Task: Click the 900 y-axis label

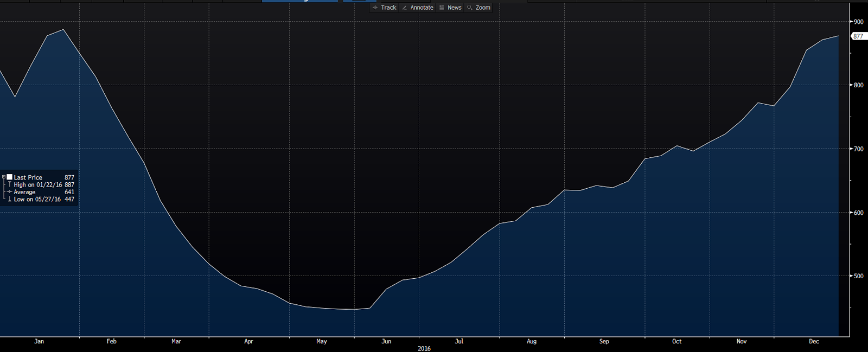Action: click(858, 22)
